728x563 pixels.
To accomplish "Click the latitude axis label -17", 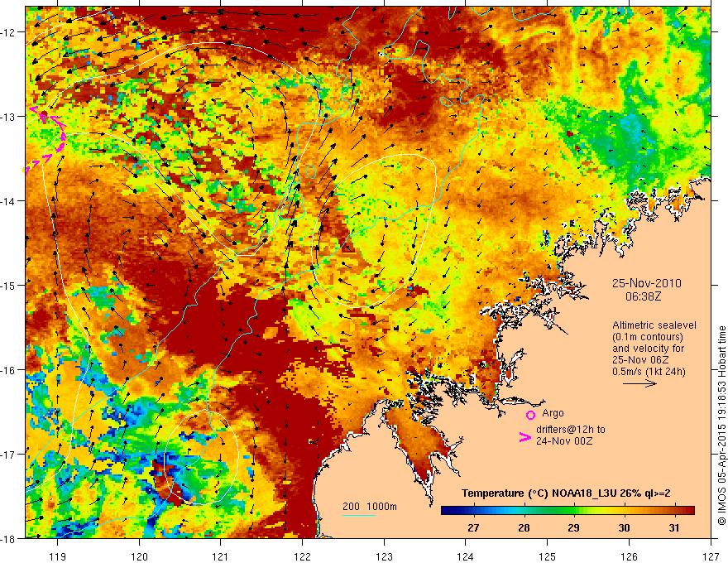I will point(7,455).
